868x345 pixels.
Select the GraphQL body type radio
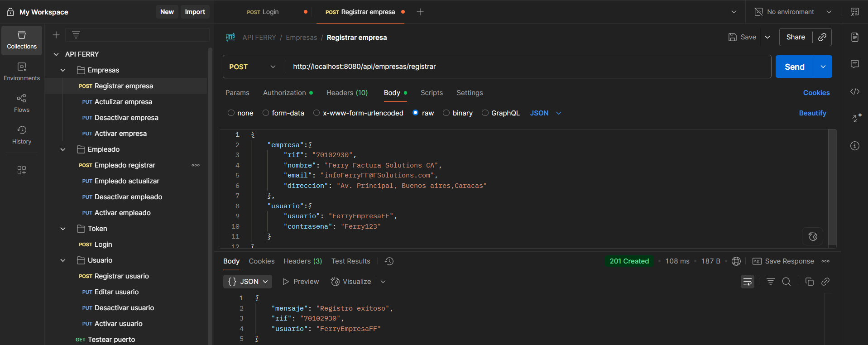(485, 113)
